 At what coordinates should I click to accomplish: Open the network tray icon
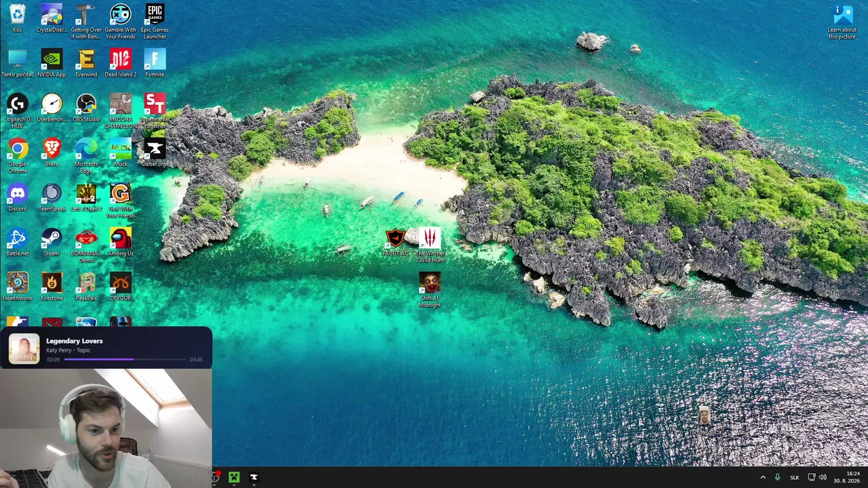coord(811,477)
